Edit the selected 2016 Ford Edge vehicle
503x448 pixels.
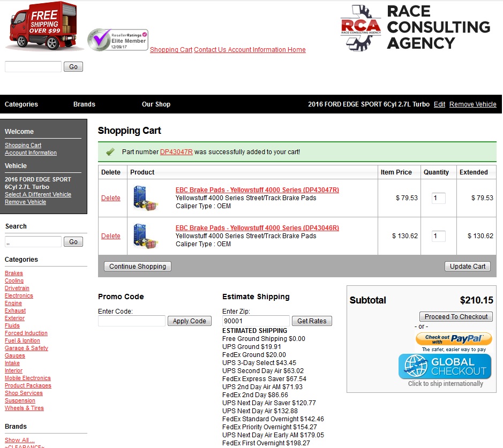[x=439, y=104]
